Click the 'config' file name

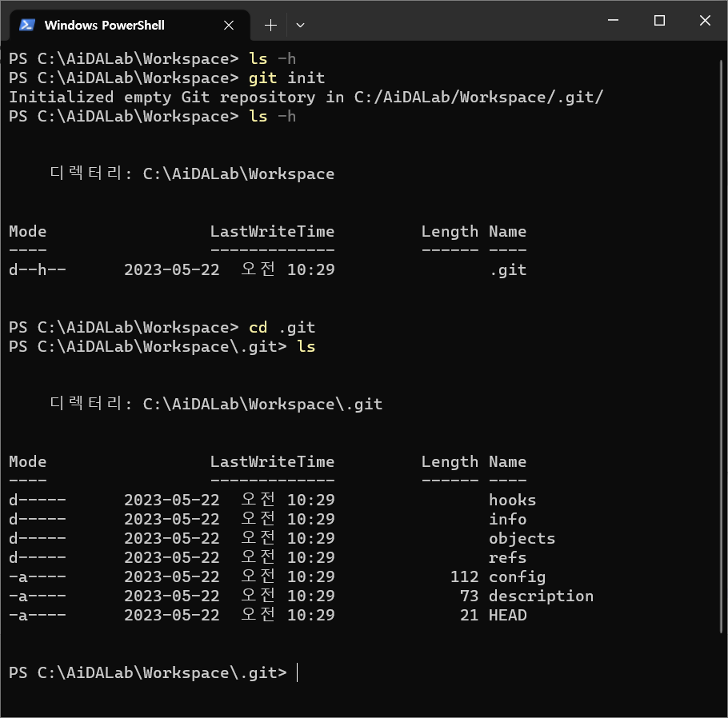[x=518, y=577]
